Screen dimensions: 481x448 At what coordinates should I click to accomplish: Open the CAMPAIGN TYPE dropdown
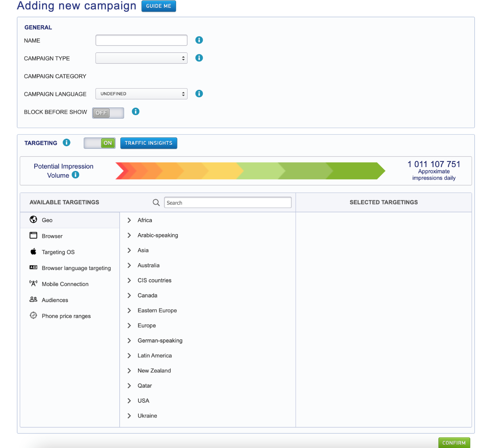pyautogui.click(x=141, y=58)
